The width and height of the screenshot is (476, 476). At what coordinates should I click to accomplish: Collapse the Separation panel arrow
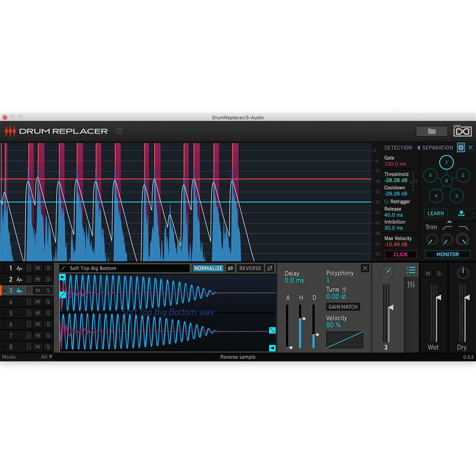418,148
